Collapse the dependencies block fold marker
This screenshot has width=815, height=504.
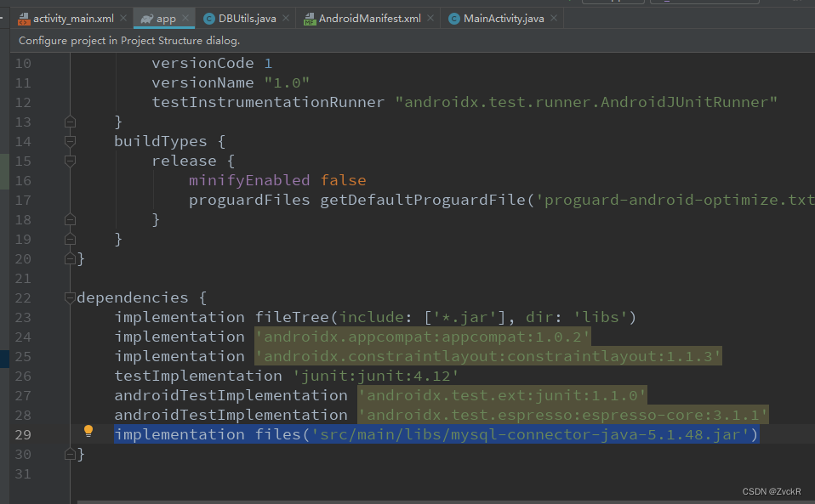coord(70,297)
